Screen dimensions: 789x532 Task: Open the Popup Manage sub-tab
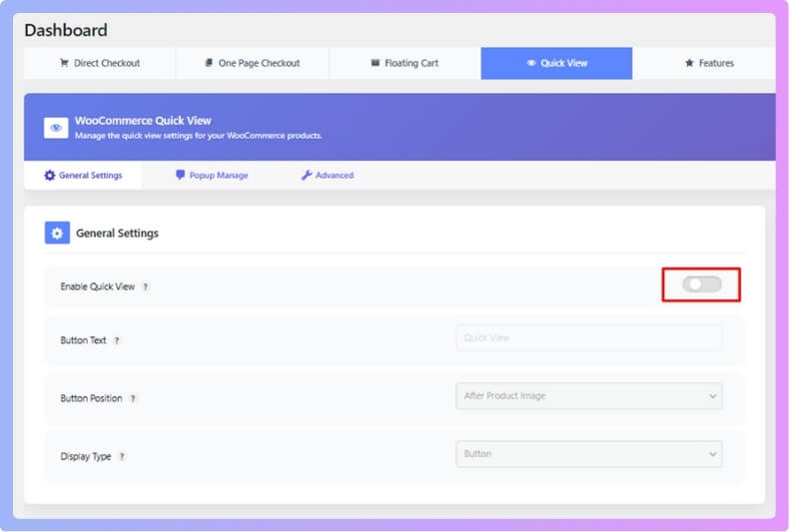click(x=212, y=176)
